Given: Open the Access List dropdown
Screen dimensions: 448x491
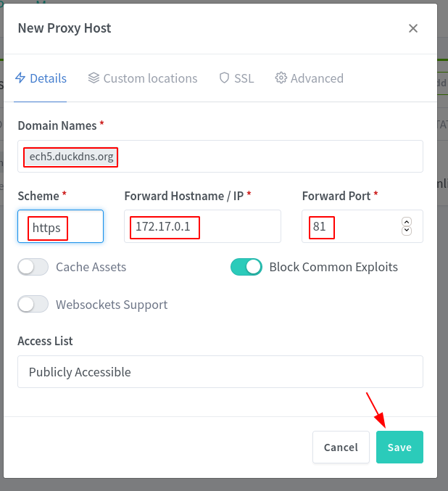Looking at the screenshot, I should pos(220,371).
